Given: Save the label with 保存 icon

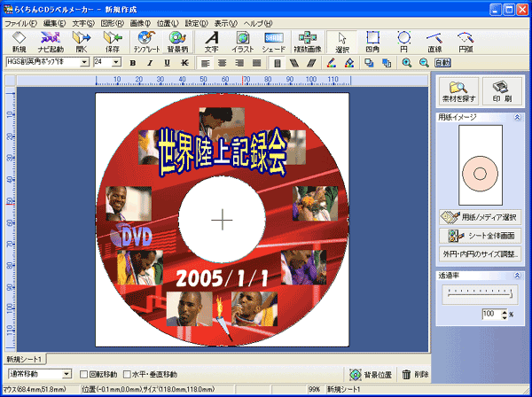Looking at the screenshot, I should click(113, 42).
